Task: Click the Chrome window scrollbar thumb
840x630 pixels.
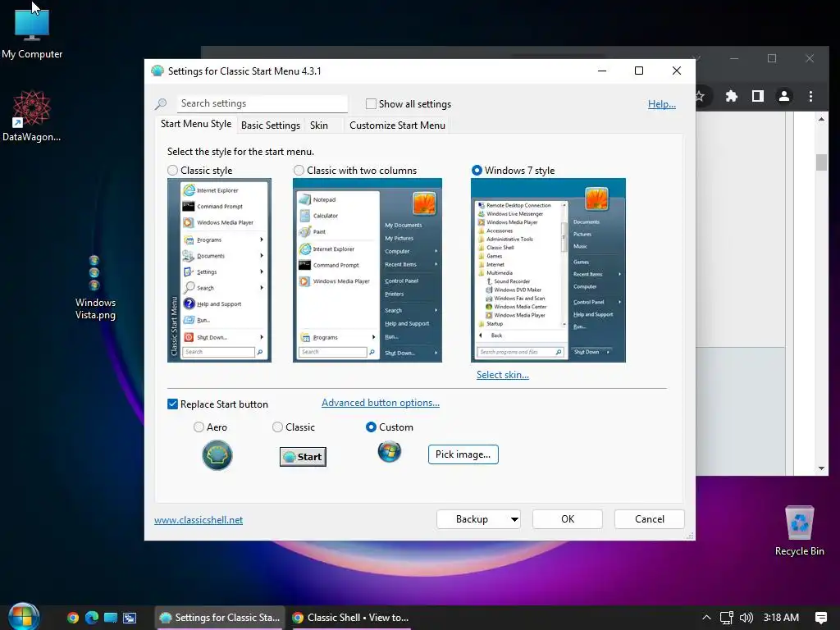Action: (x=821, y=162)
